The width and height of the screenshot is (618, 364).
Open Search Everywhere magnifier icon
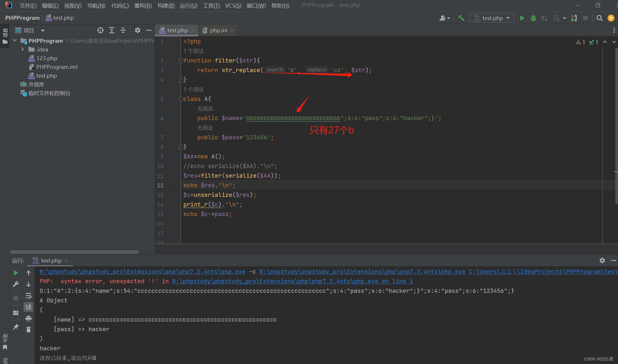point(599,18)
